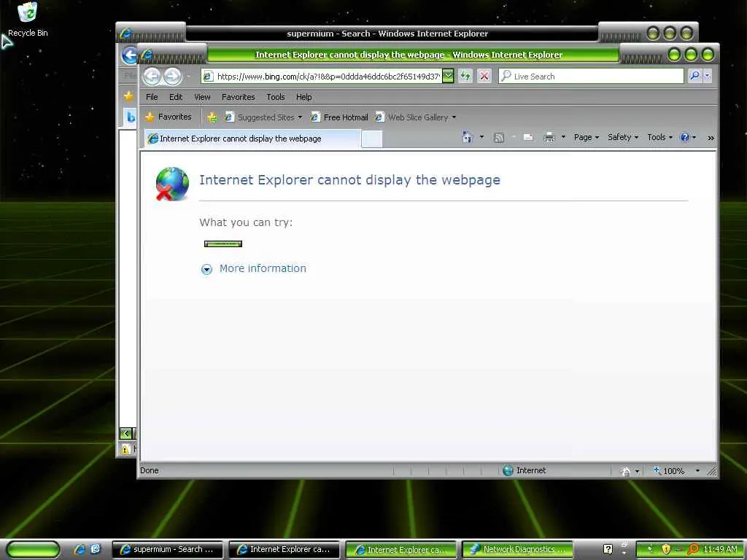Click the Refresh page icon
747x560 pixels.
(465, 76)
